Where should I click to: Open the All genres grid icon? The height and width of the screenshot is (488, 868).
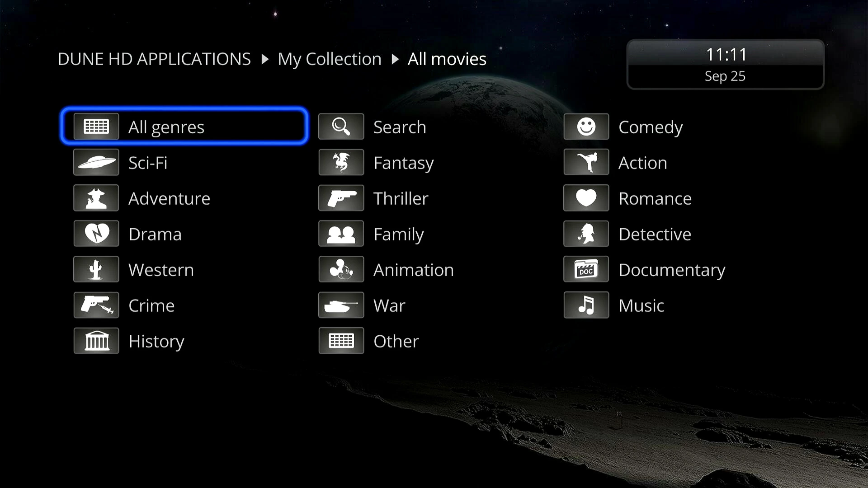click(x=96, y=127)
